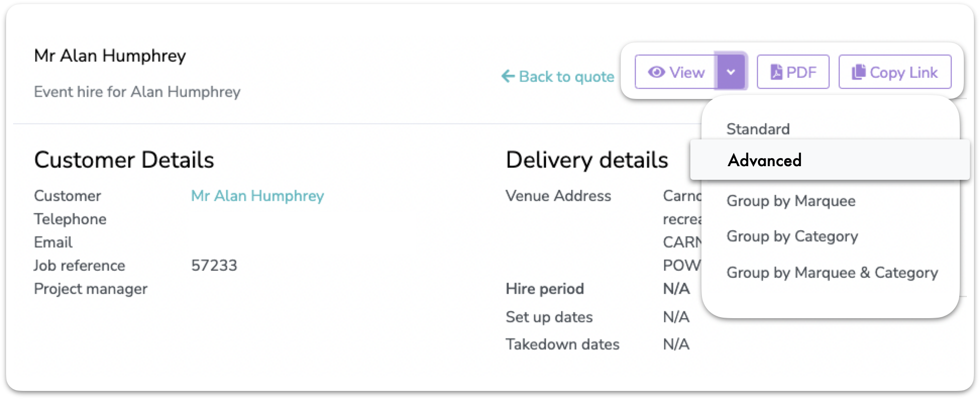980x399 pixels.
Task: Click the Hire period N/A value
Action: [x=676, y=288]
